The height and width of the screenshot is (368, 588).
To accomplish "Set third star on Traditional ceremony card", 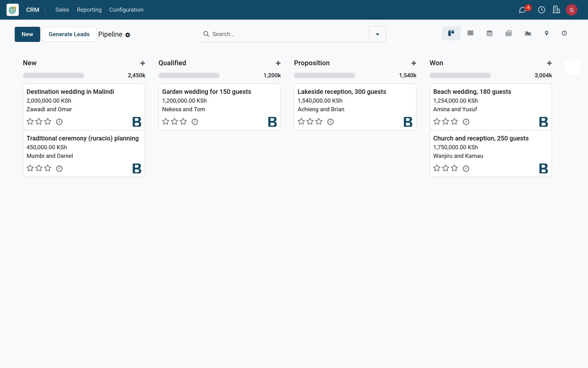I will click(48, 168).
